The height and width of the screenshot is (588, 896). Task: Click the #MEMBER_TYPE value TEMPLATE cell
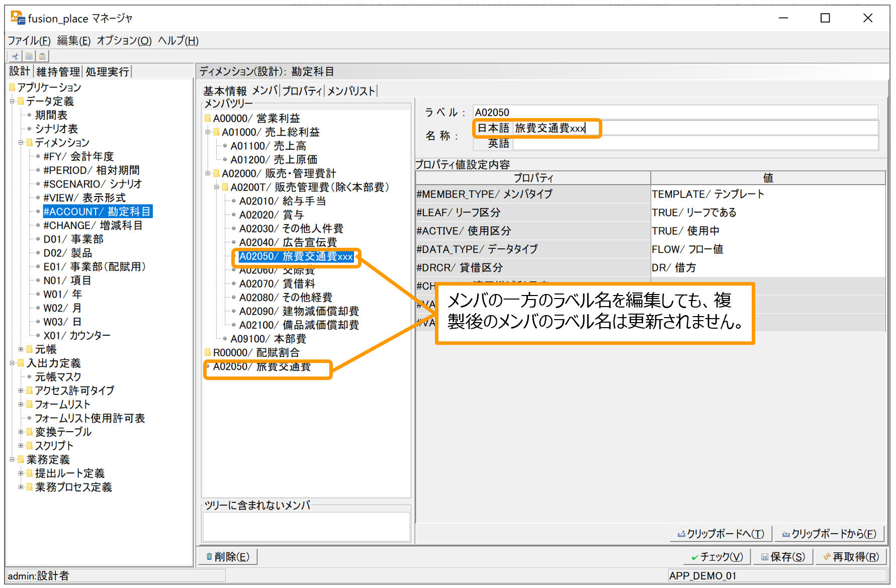pos(768,194)
